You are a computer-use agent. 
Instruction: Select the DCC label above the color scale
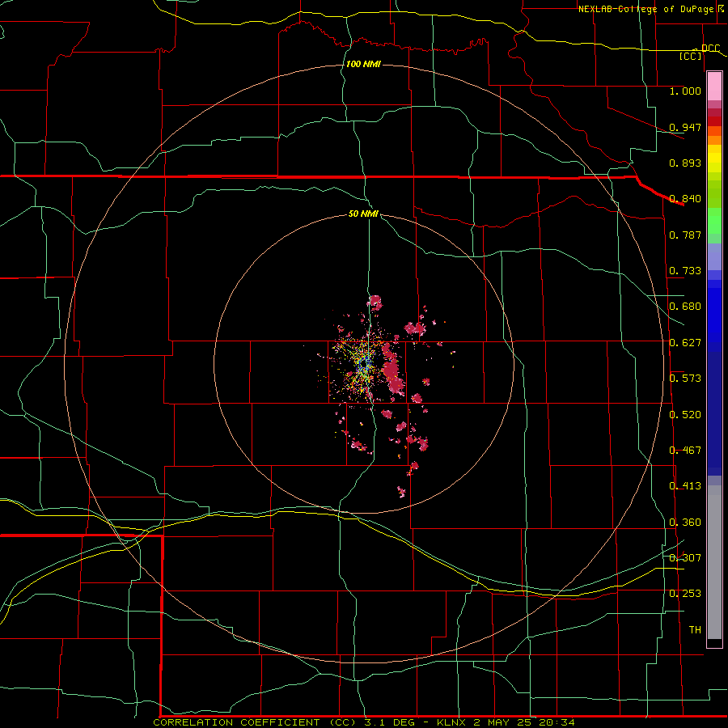(x=710, y=49)
